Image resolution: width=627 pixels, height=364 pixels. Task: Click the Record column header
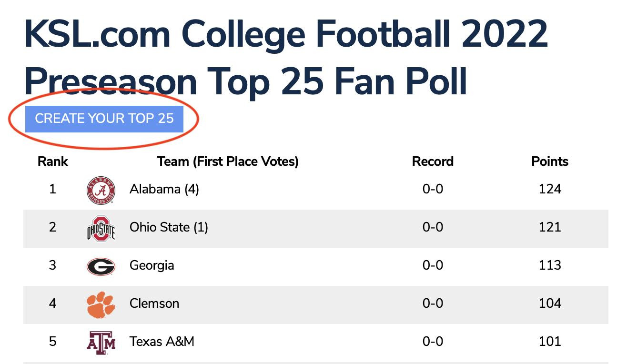tap(433, 162)
